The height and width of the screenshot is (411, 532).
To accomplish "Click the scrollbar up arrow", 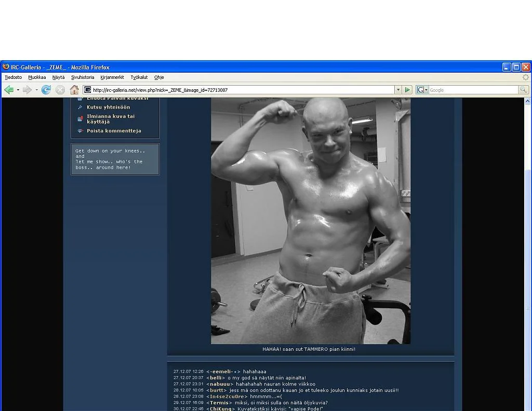I will tap(528, 101).
